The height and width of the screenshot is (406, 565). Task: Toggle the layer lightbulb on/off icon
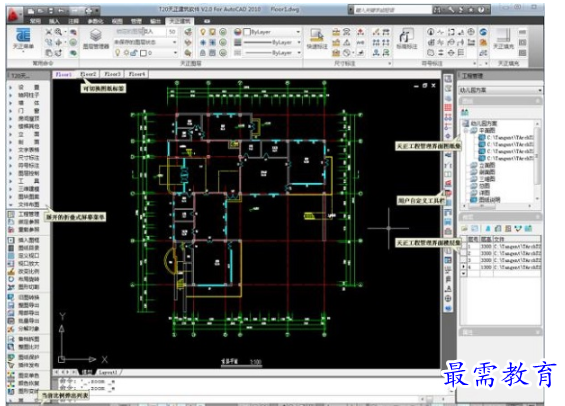point(117,53)
